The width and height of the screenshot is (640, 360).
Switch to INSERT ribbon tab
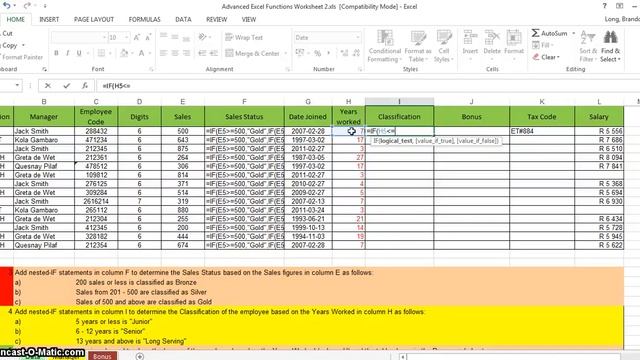[49, 19]
